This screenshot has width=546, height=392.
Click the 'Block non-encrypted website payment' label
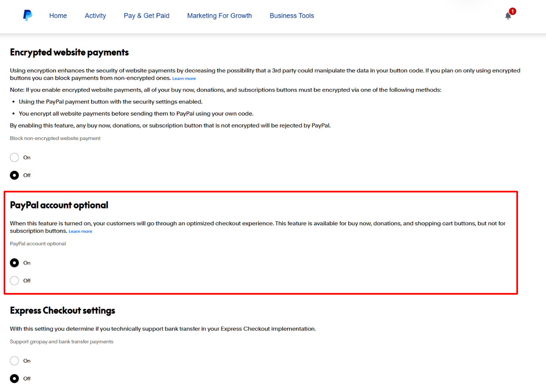click(55, 138)
